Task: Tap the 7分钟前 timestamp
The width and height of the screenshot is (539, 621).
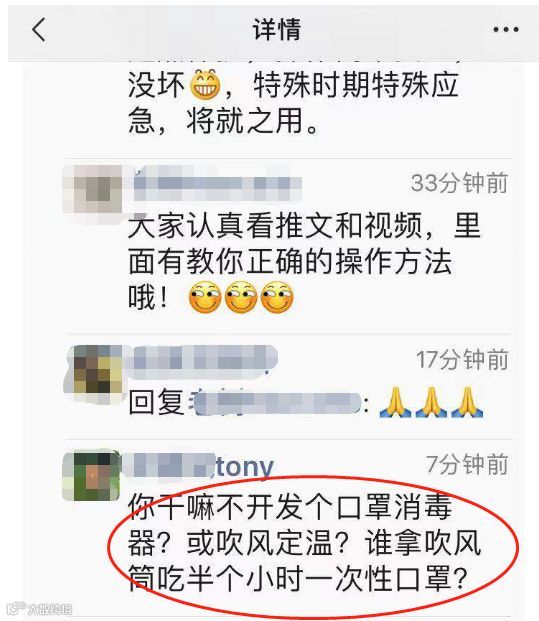Action: 467,464
